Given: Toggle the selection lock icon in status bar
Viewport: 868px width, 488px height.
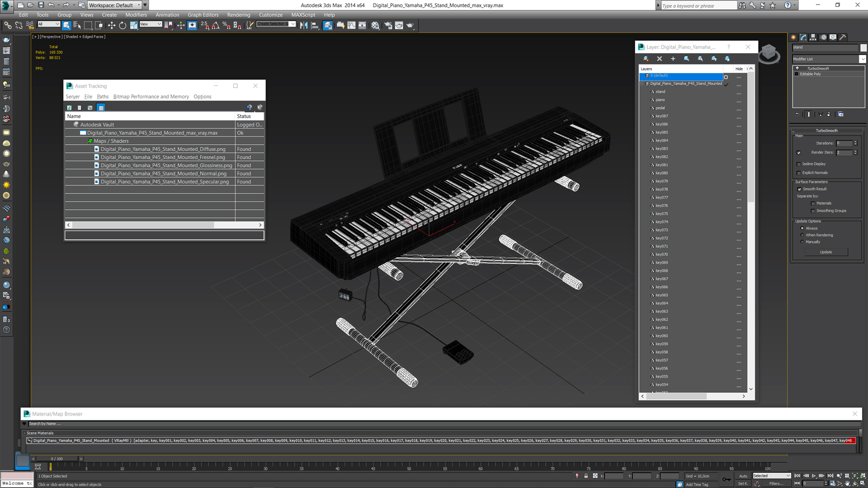Looking at the screenshot, I should click(586, 476).
